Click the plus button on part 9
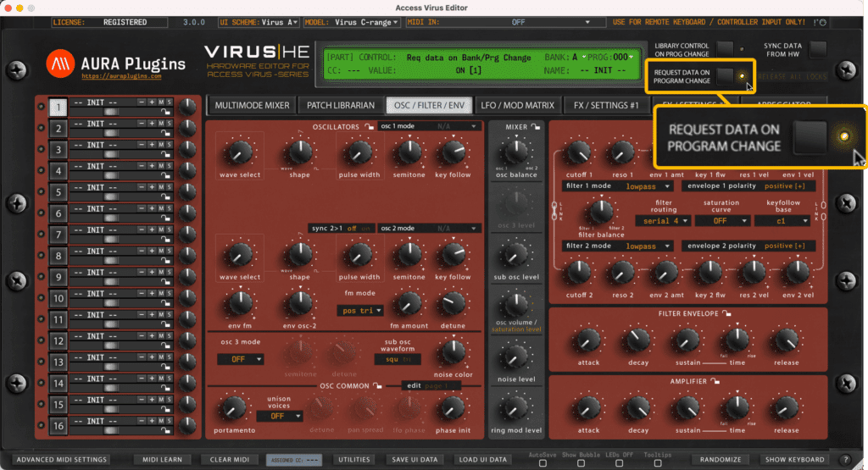The image size is (868, 470). (152, 272)
